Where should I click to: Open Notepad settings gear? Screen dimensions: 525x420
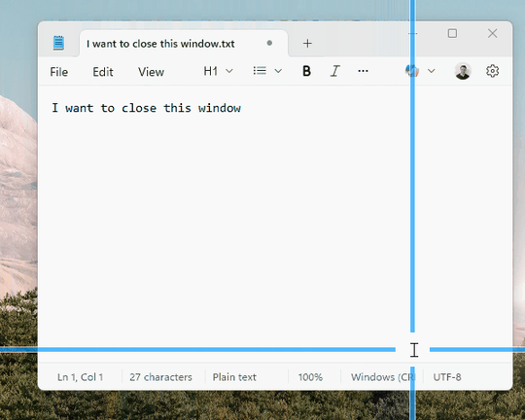pyautogui.click(x=492, y=71)
